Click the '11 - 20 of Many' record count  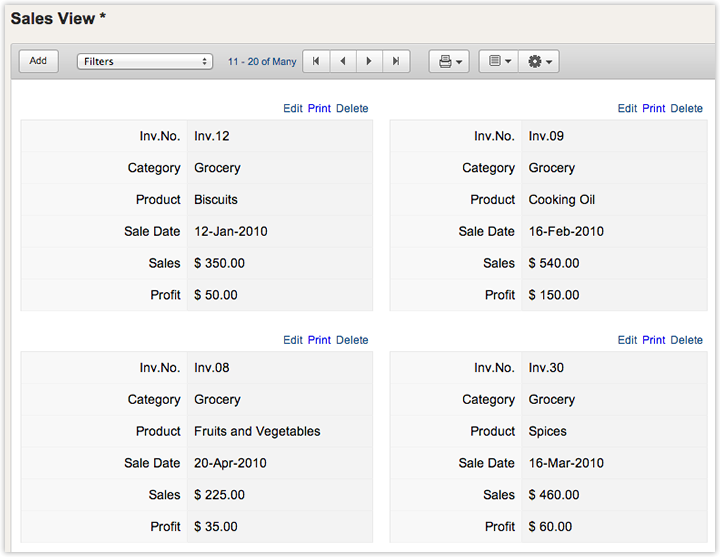click(262, 61)
